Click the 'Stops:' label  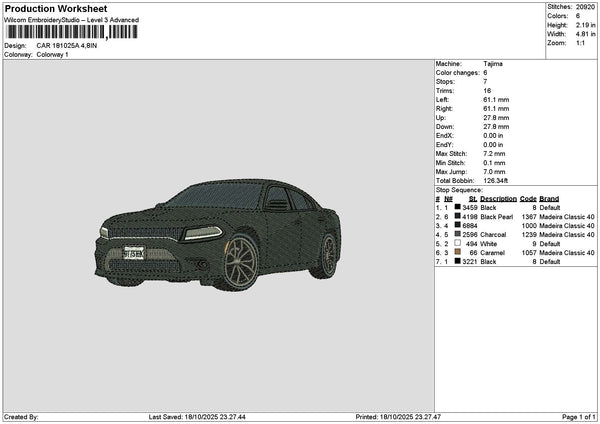tap(445, 82)
